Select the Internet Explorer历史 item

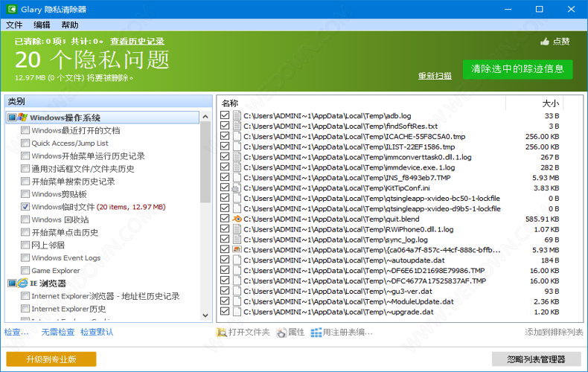tap(68, 309)
